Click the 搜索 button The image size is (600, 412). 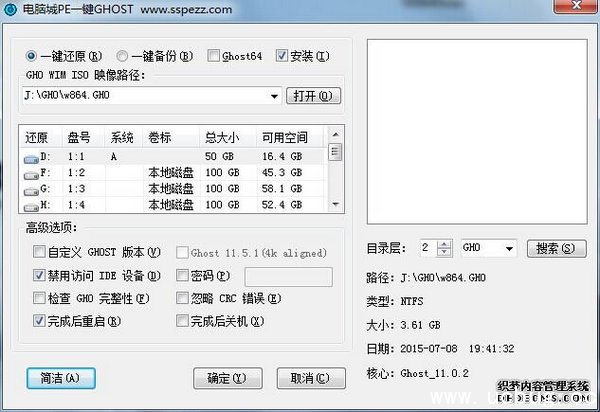(x=554, y=247)
